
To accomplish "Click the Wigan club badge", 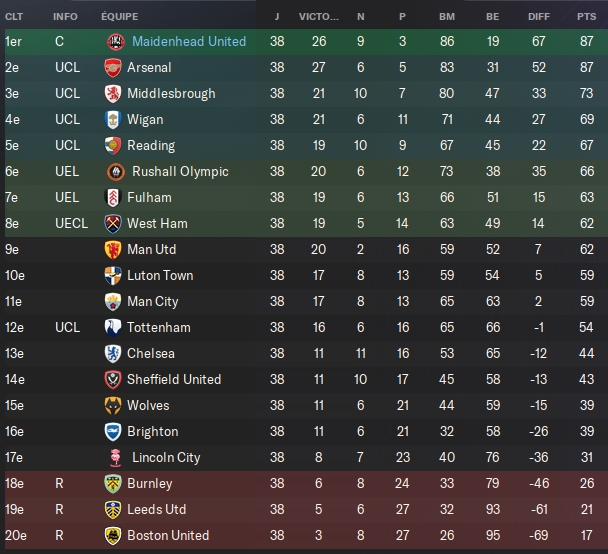I will 113,119.
